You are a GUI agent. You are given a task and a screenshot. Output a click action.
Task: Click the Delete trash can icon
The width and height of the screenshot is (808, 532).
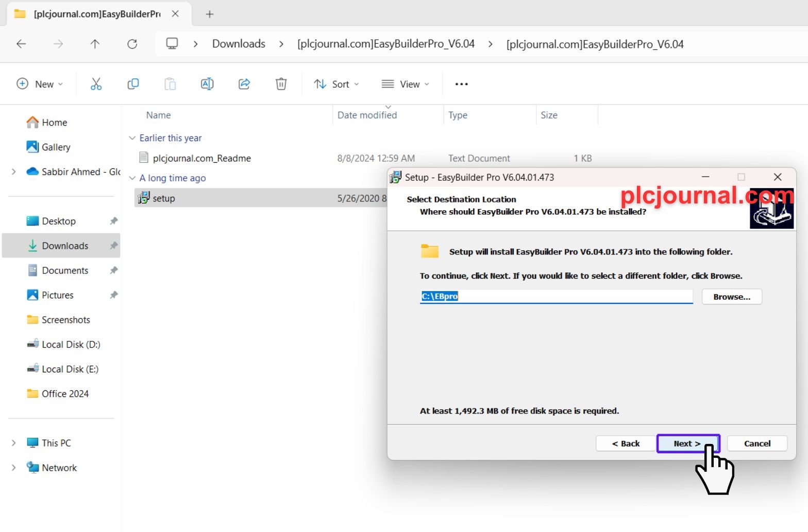tap(281, 84)
